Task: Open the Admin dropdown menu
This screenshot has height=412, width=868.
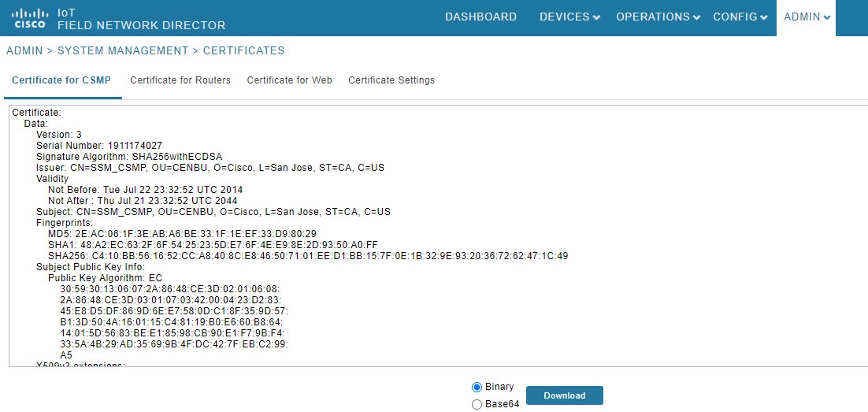Action: tap(807, 17)
